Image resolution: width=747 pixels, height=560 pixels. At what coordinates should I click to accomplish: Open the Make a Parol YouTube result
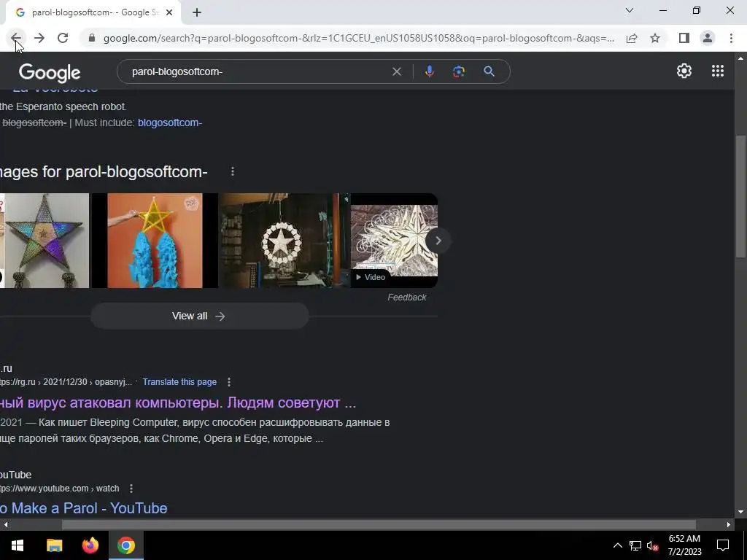(x=83, y=508)
